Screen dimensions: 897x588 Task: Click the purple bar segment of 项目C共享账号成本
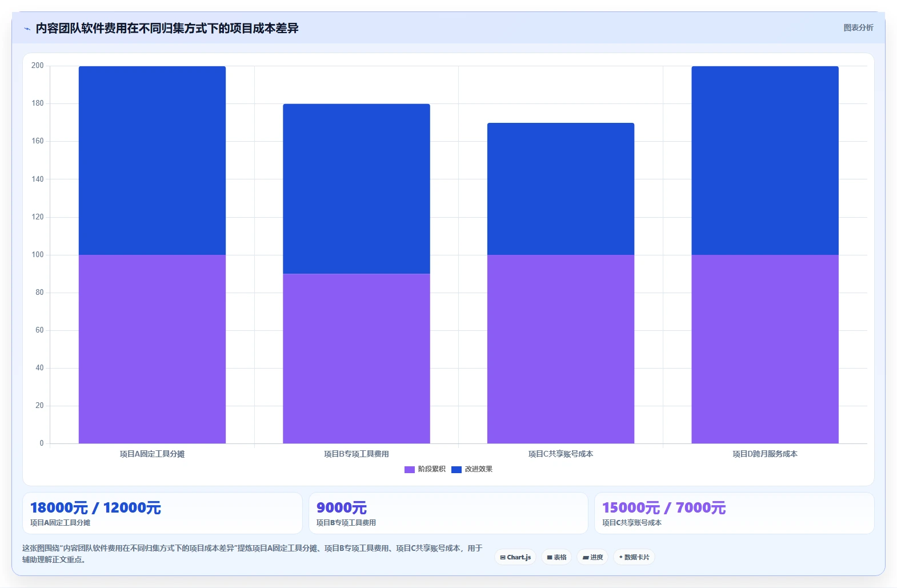(x=560, y=349)
